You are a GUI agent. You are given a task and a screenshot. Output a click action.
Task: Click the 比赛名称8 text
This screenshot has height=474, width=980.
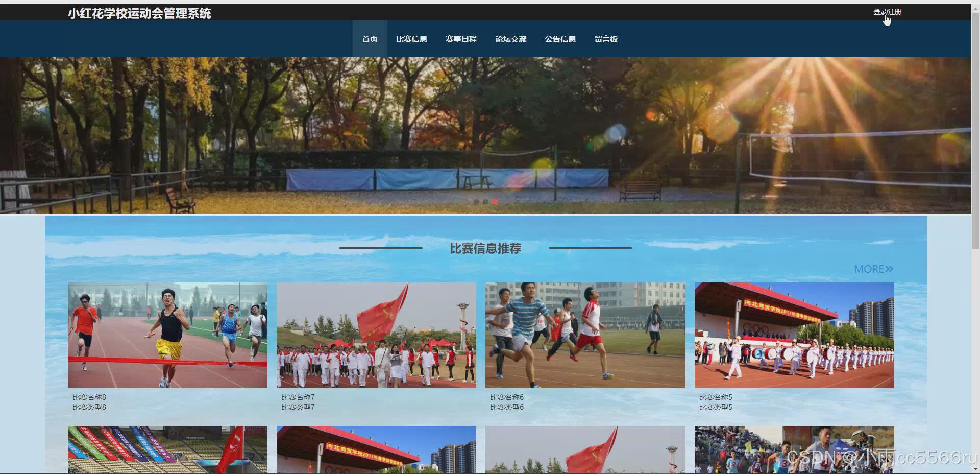point(89,397)
